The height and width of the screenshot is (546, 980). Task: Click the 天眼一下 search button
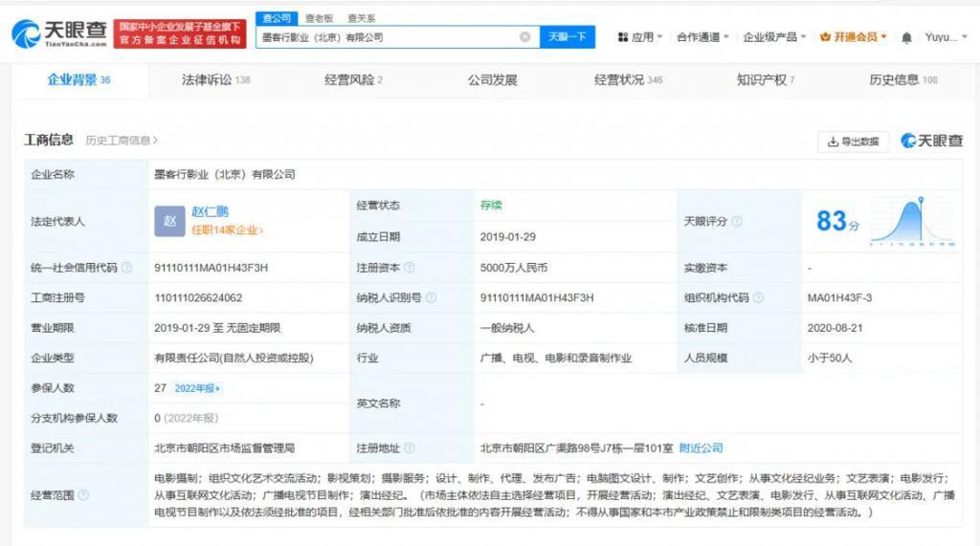point(568,37)
